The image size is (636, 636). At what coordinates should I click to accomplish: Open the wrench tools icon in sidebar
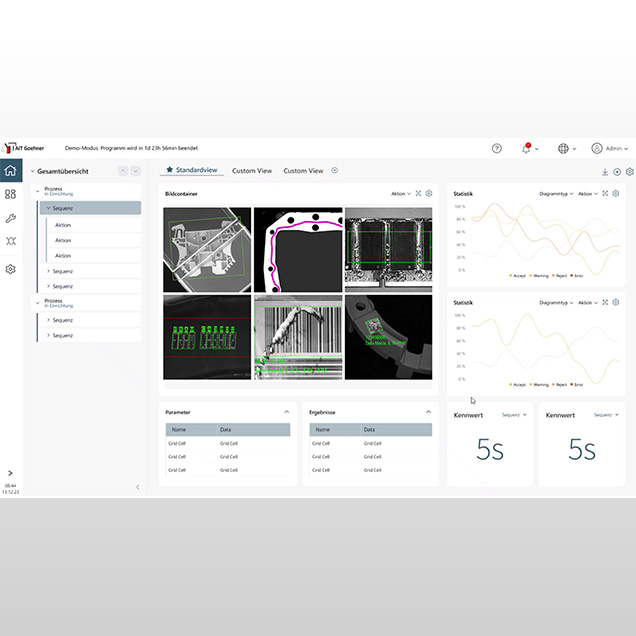(11, 218)
